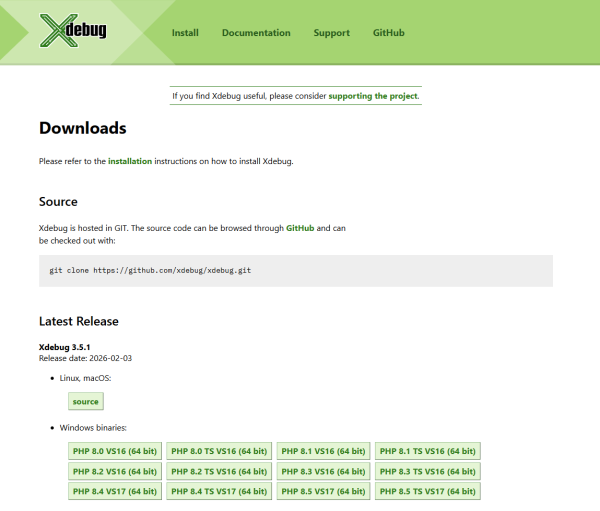Click the 'supporting the project' link
This screenshot has height=511, width=600.
tap(374, 96)
